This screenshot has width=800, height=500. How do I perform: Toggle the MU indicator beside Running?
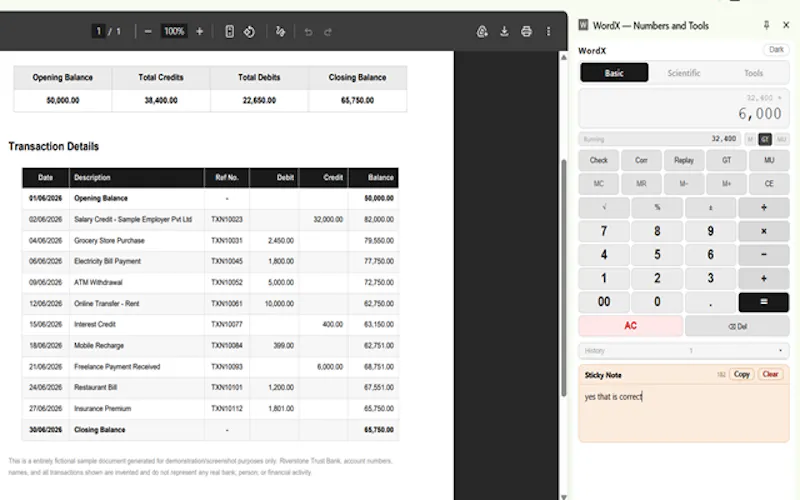[x=781, y=139]
